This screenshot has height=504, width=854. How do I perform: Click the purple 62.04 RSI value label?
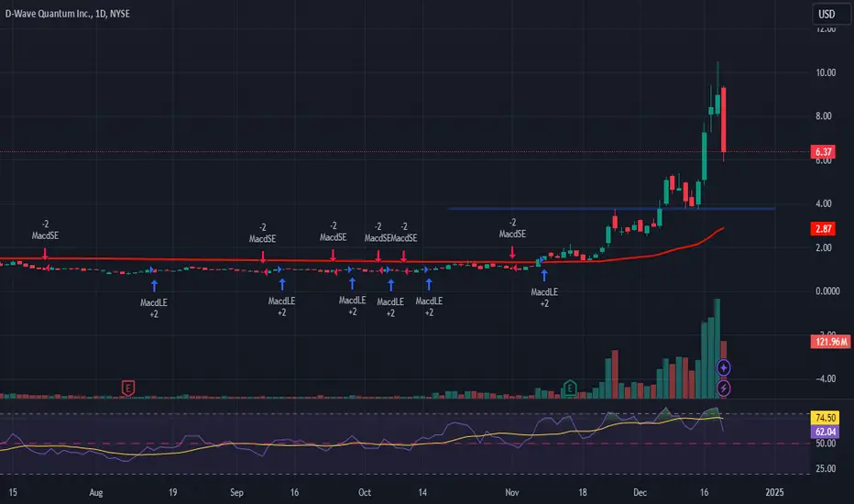(825, 432)
